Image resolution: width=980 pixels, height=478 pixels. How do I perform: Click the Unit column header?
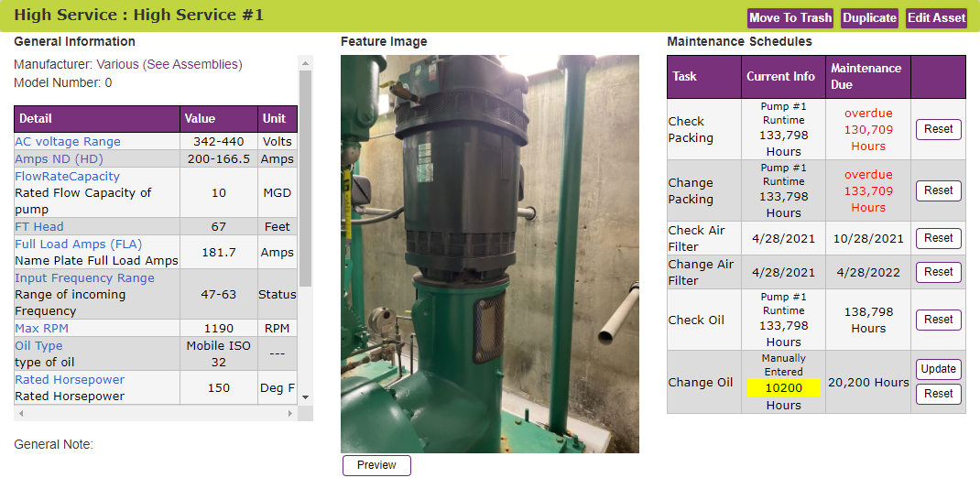click(x=278, y=119)
